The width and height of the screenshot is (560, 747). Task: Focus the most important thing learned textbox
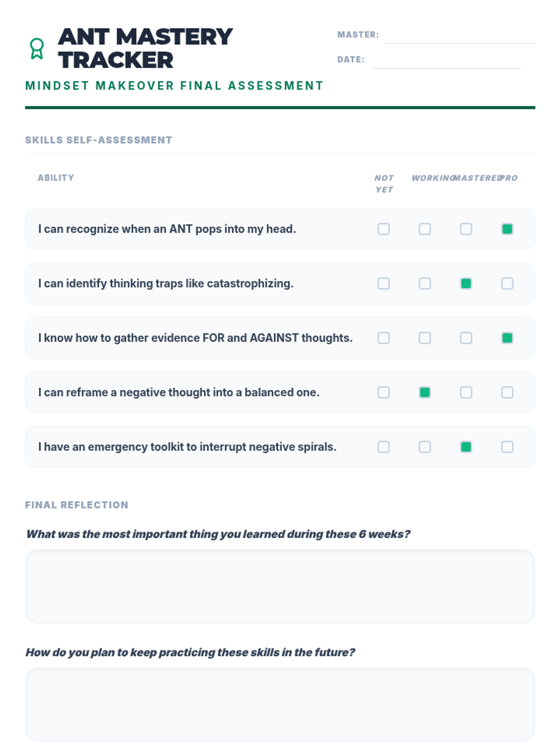280,586
